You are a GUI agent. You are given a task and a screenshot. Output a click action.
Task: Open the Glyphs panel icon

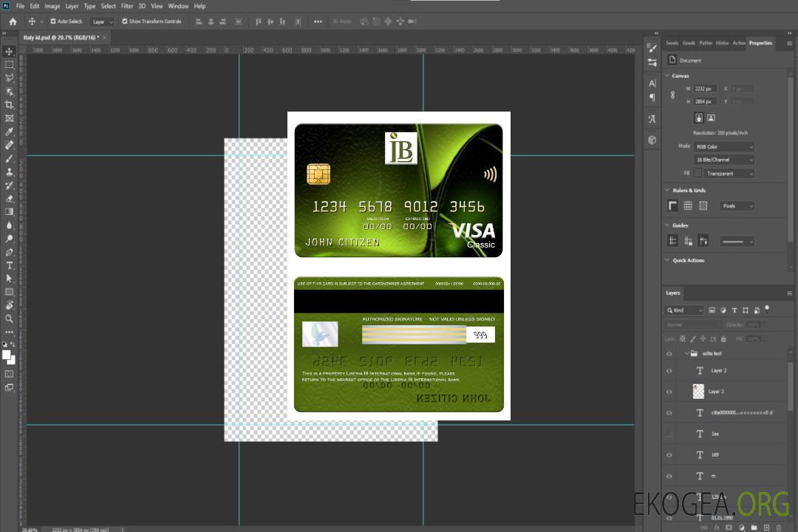tap(652, 119)
